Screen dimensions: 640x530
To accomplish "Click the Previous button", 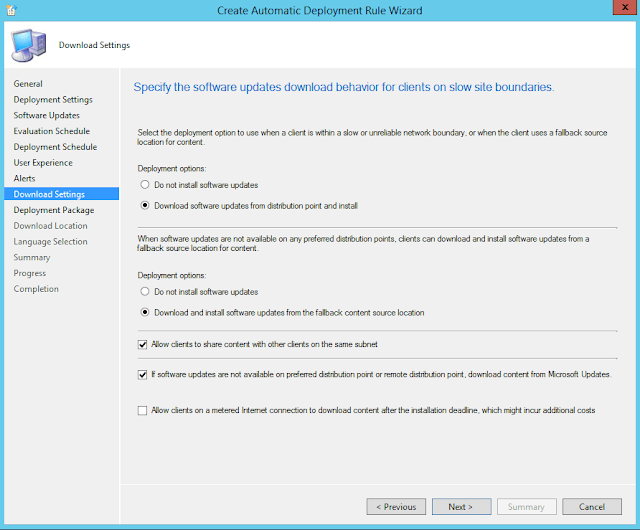I will [396, 507].
